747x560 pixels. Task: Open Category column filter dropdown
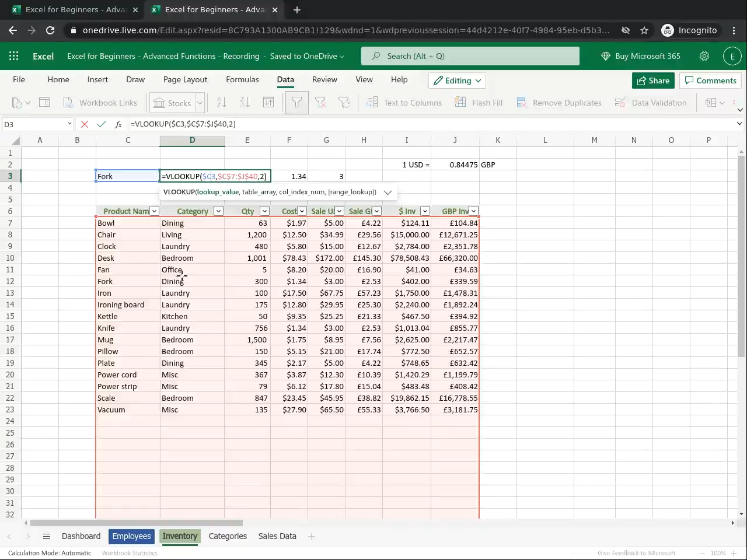pos(218,211)
